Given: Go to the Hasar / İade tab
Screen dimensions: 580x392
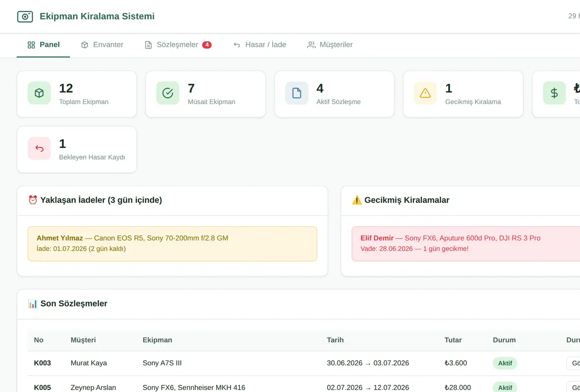Looking at the screenshot, I should (260, 44).
